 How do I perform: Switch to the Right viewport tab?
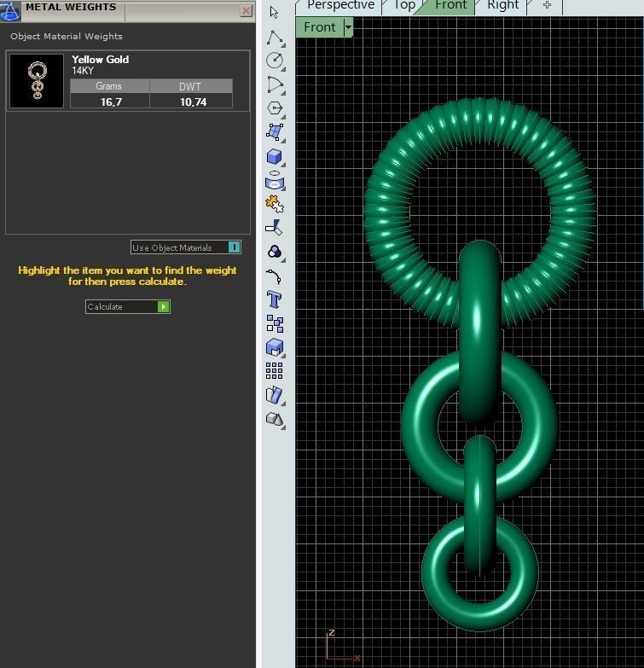503,6
